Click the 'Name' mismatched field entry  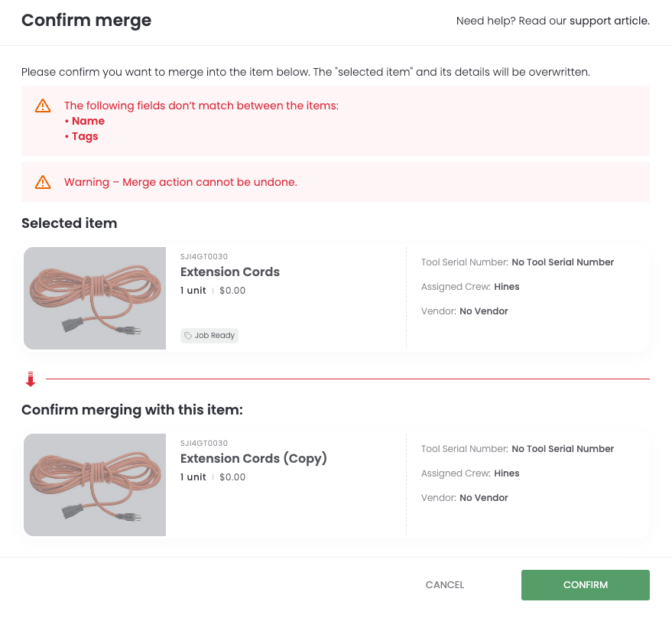88,121
